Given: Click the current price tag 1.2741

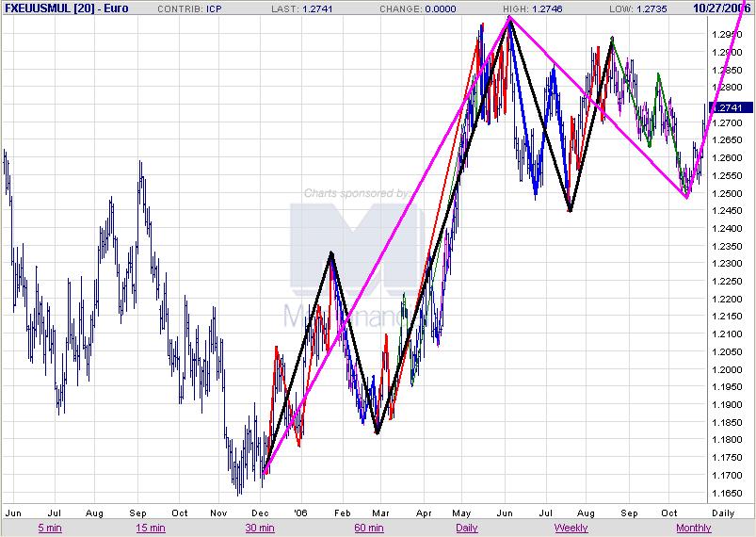Looking at the screenshot, I should tap(732, 107).
